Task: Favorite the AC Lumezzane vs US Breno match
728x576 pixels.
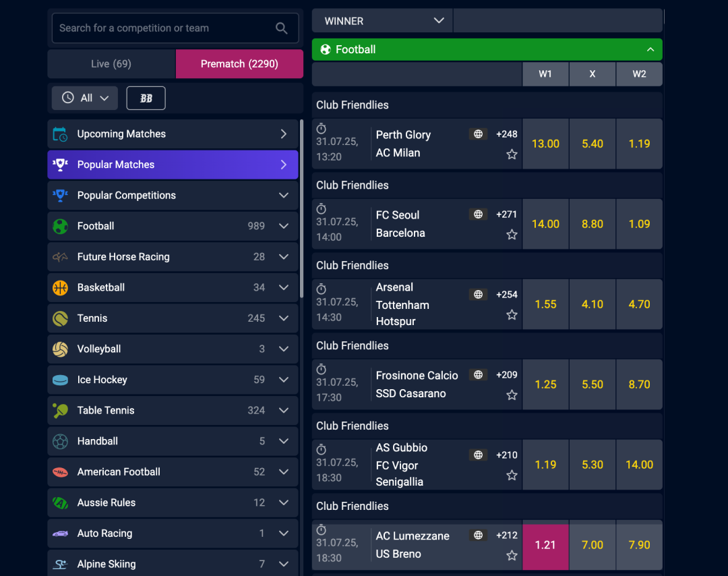Action: (x=512, y=556)
